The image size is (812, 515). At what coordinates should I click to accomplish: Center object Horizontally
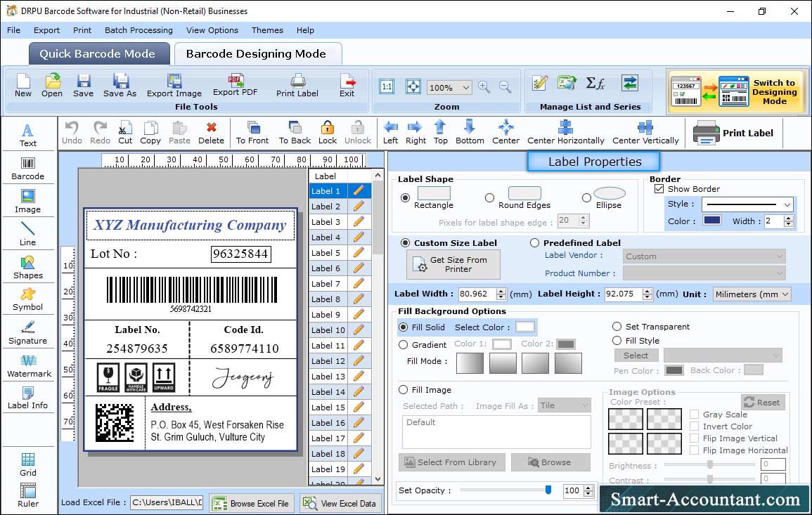coord(565,133)
